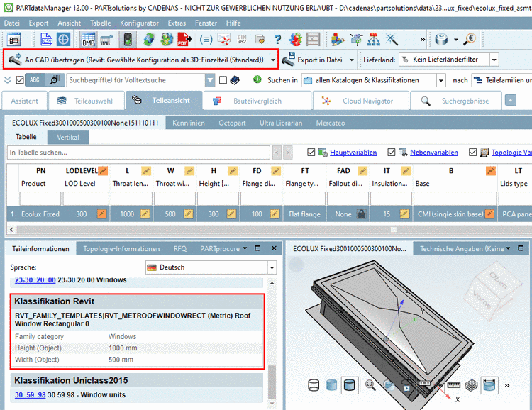This screenshot has height=410, width=532.
Task: Switch on ABC full-text search mode
Action: coord(35,80)
